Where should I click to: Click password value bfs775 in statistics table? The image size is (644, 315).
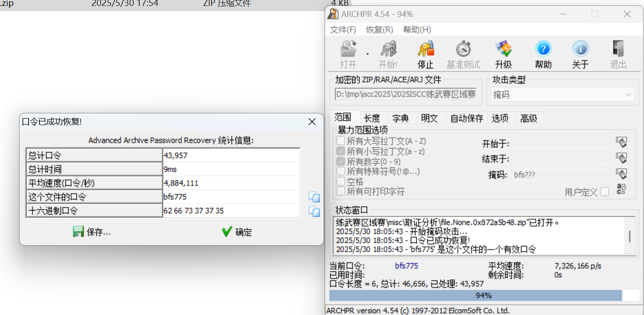175,197
